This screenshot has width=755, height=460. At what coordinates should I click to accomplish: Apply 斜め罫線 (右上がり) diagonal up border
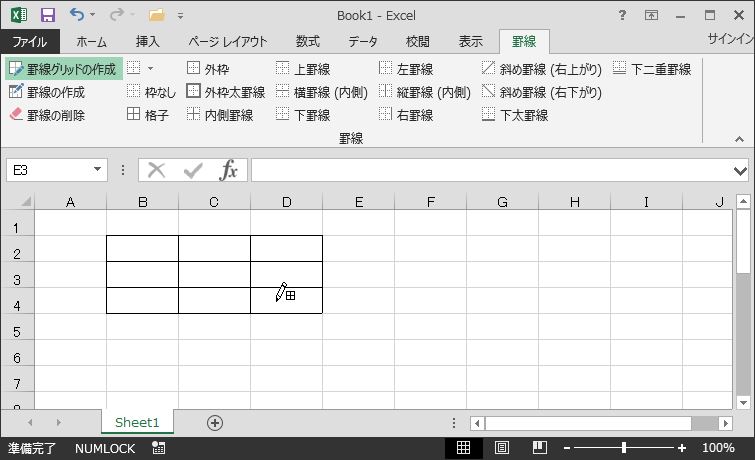click(x=542, y=69)
